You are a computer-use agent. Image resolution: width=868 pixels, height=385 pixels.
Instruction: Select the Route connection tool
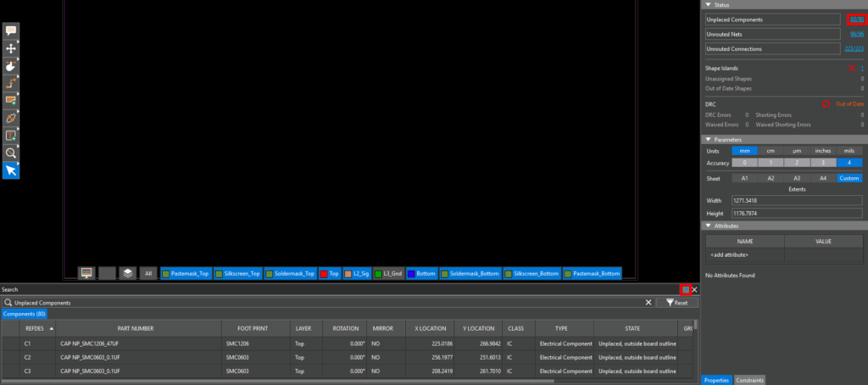(x=10, y=83)
